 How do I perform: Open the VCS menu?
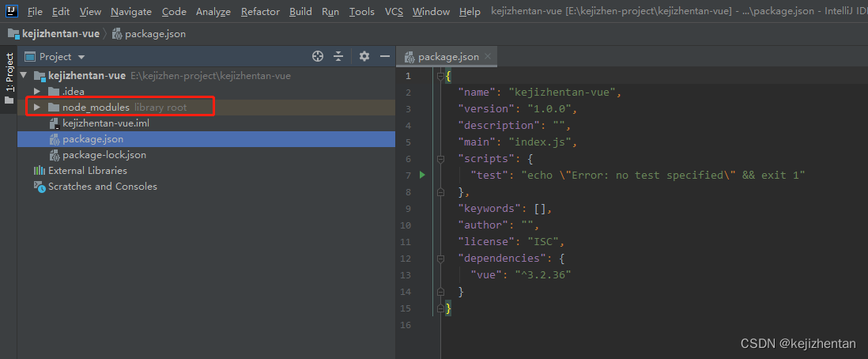click(x=394, y=11)
